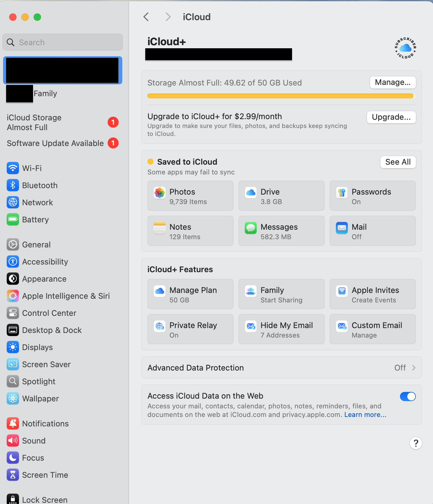
Task: Go forward with the right chevron
Action: [168, 17]
